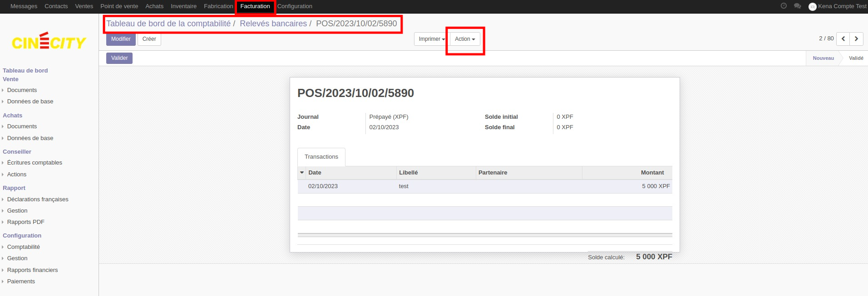Click the Créer button
Screen dimensions: 868x296
[x=149, y=39]
